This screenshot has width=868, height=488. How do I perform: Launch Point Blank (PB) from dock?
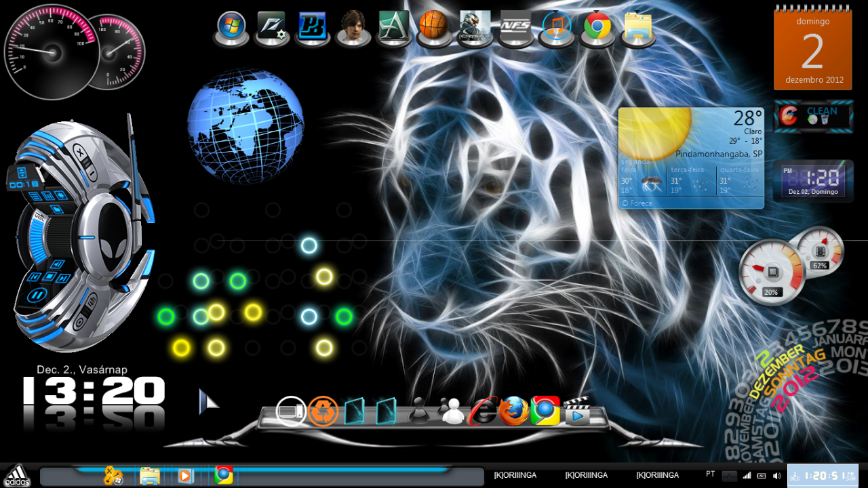(312, 27)
